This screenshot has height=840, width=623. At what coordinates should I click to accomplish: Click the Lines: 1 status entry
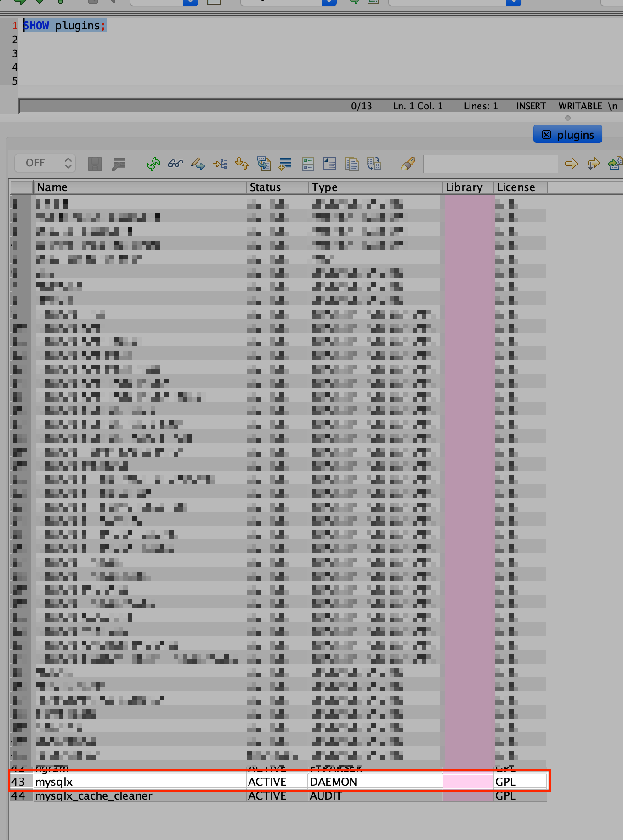click(x=481, y=106)
